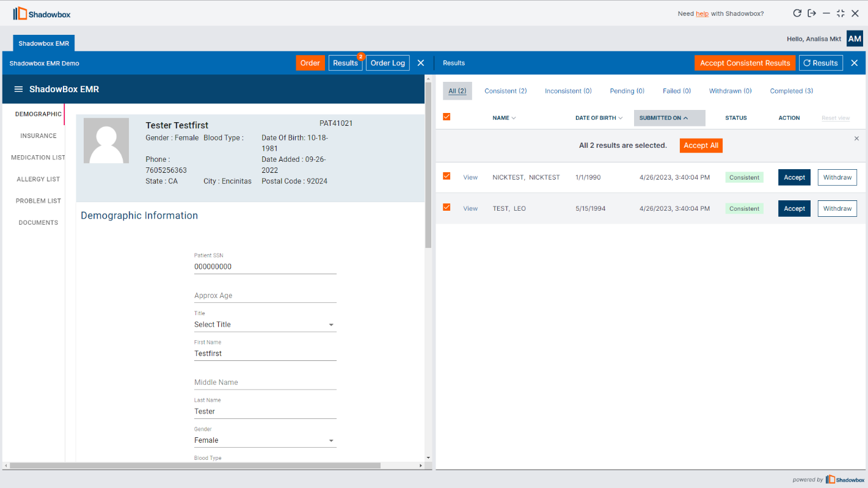This screenshot has height=488, width=868.
Task: Switch to the Pending (0) tab
Action: point(627,91)
